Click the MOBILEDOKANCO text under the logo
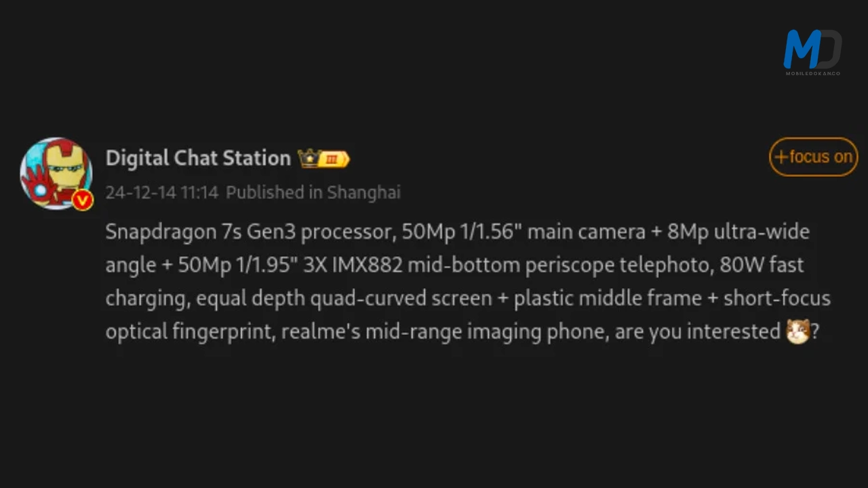868x488 pixels. pos(812,73)
